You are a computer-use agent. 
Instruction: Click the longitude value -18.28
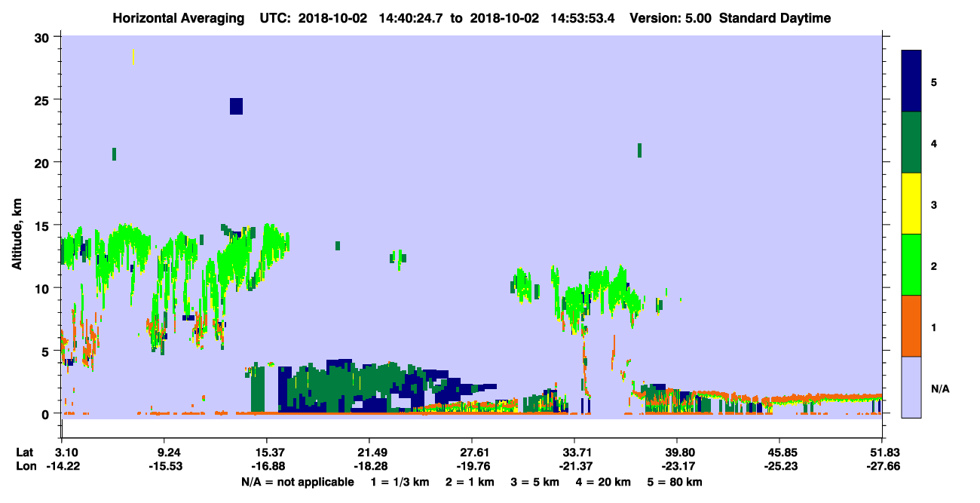369,466
